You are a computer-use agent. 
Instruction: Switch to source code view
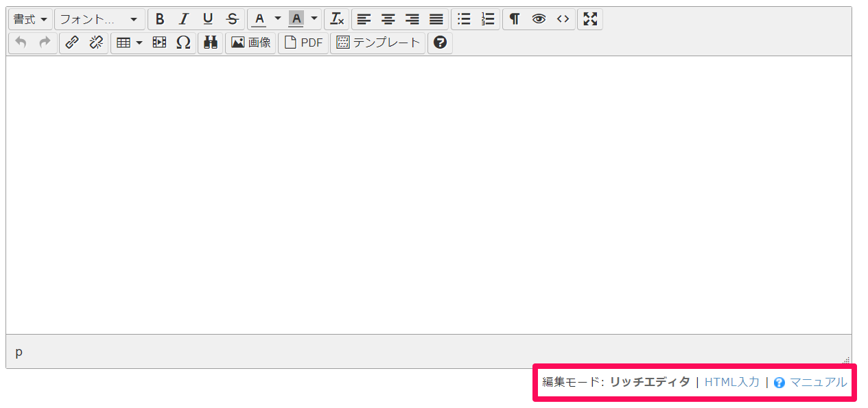[x=563, y=19]
